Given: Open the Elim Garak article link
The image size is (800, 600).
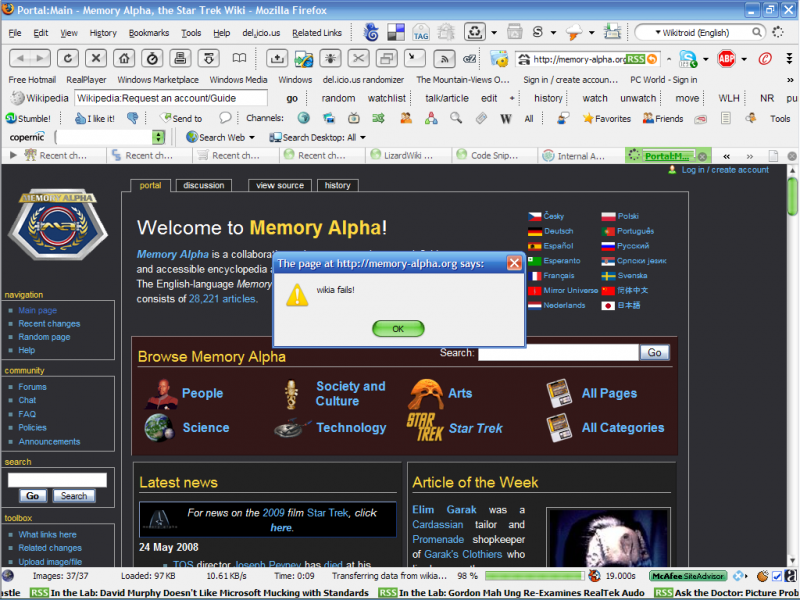Looking at the screenshot, I should click(x=444, y=510).
